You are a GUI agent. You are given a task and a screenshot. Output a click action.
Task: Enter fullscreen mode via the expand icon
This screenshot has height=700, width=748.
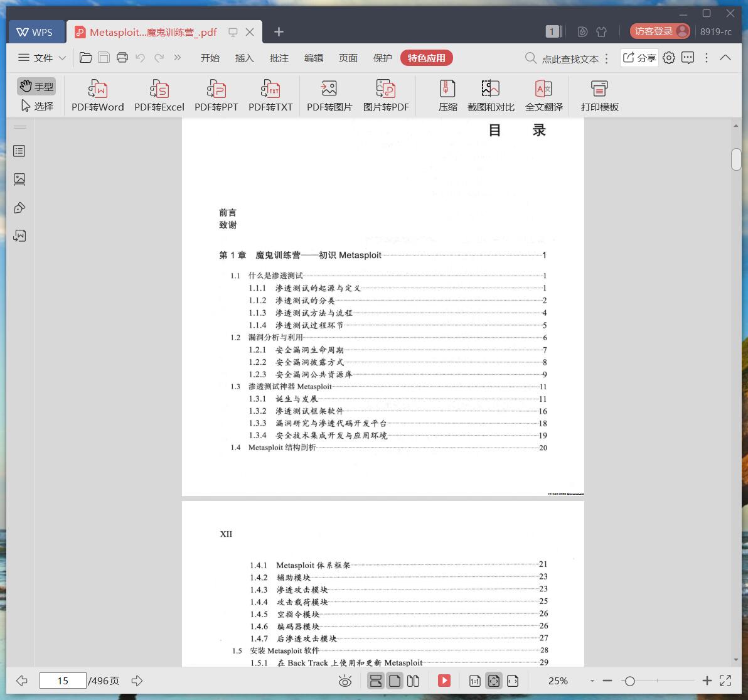[x=725, y=681]
